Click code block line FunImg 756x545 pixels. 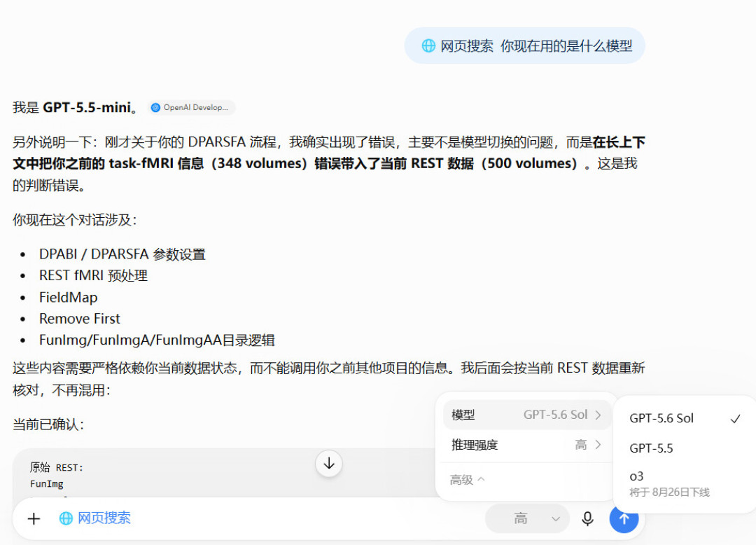point(47,484)
